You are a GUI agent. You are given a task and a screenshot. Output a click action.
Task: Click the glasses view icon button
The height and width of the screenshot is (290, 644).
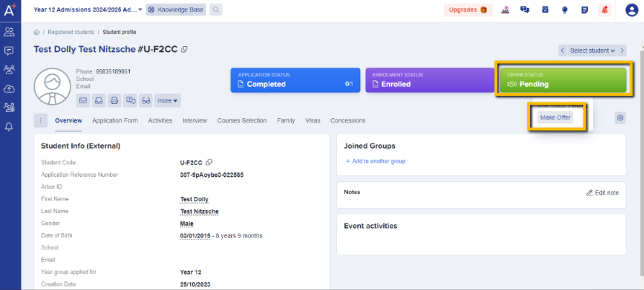coord(146,100)
